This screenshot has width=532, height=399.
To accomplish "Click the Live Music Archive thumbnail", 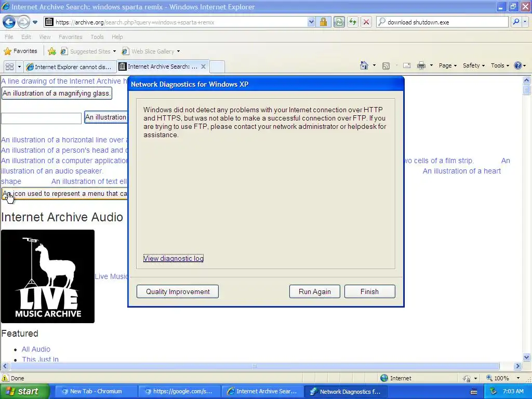I will coord(47,276).
